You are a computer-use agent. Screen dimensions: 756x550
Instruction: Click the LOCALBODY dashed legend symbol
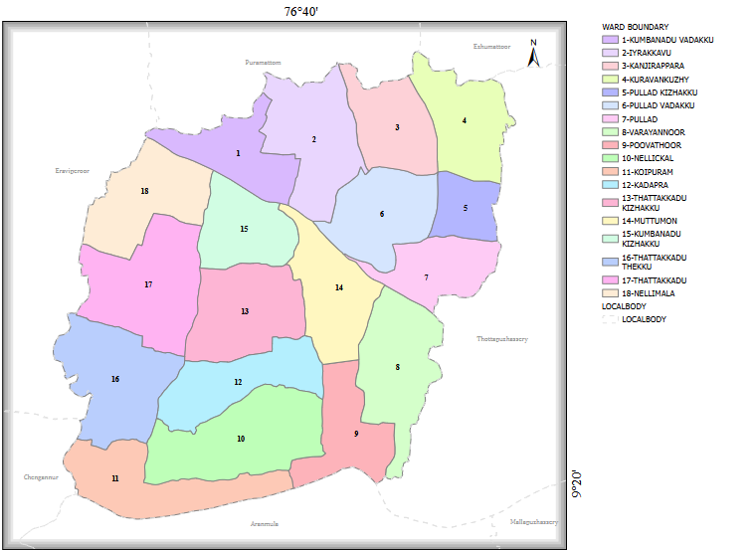610,318
